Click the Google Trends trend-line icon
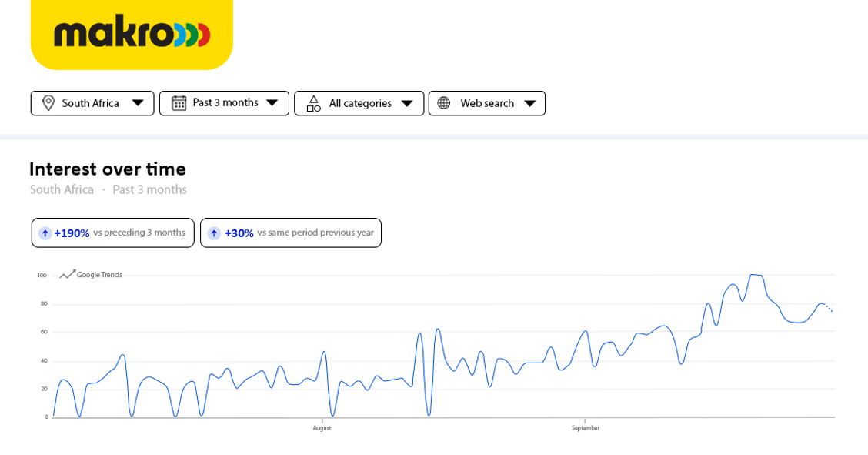868x455 pixels. click(68, 274)
